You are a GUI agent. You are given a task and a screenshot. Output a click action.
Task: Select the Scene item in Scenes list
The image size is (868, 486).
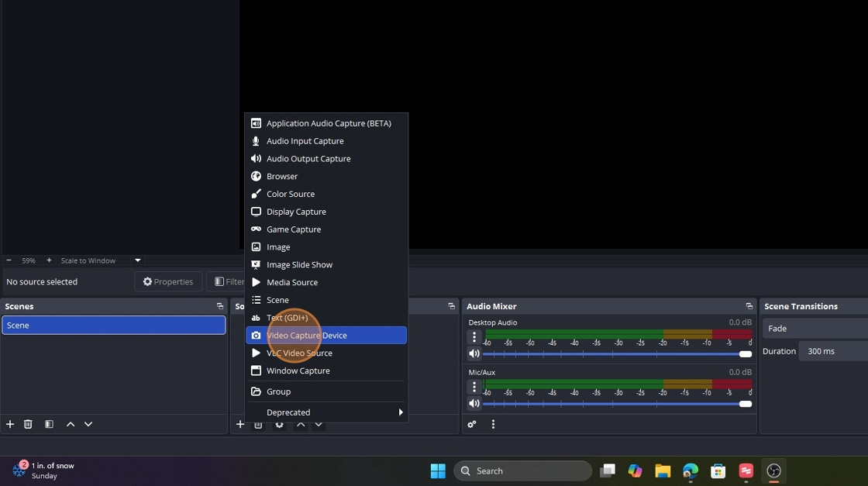click(113, 326)
